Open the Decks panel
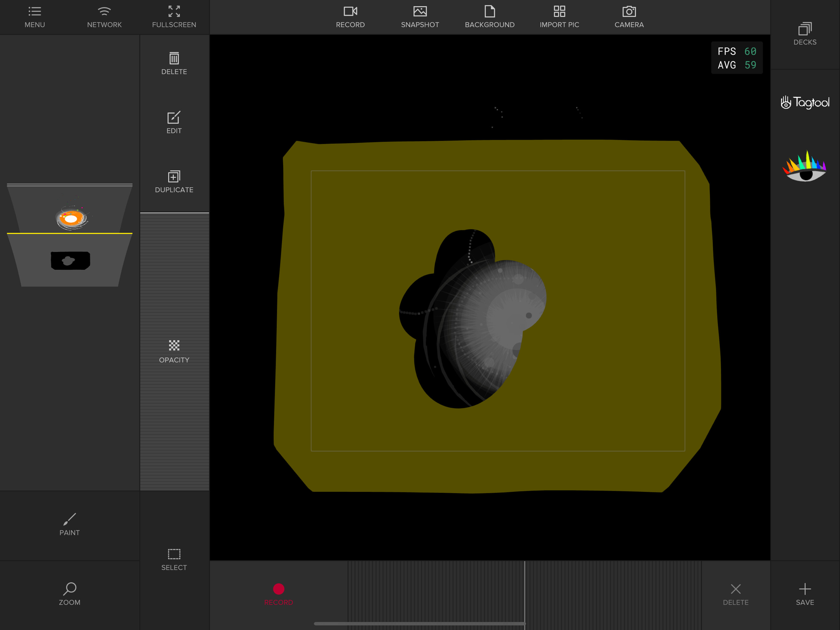840x630 pixels. [x=805, y=34]
